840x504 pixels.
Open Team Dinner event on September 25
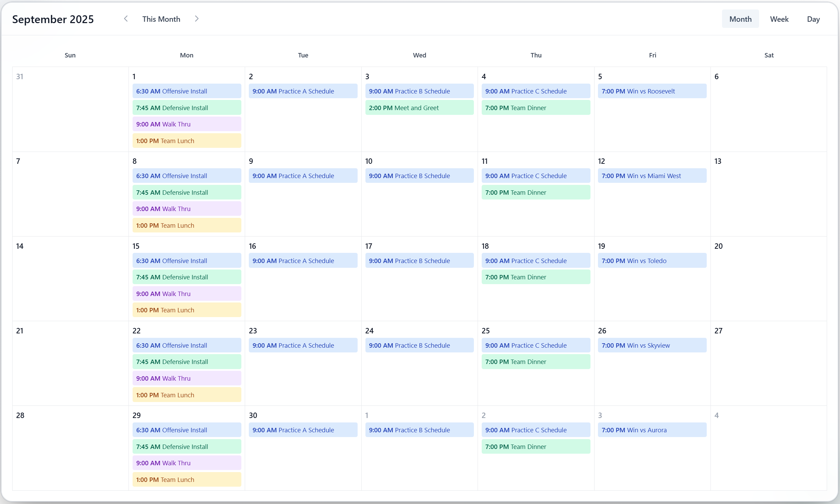pos(536,362)
